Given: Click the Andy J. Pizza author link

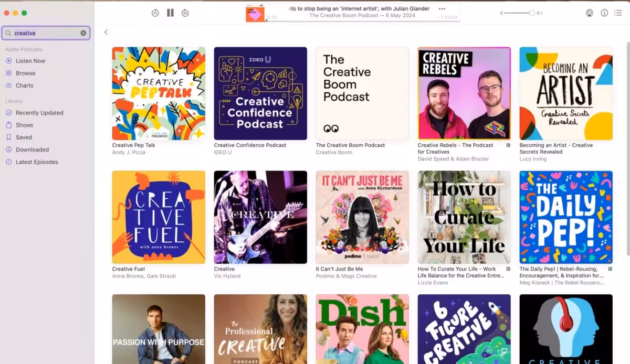Looking at the screenshot, I should click(129, 153).
